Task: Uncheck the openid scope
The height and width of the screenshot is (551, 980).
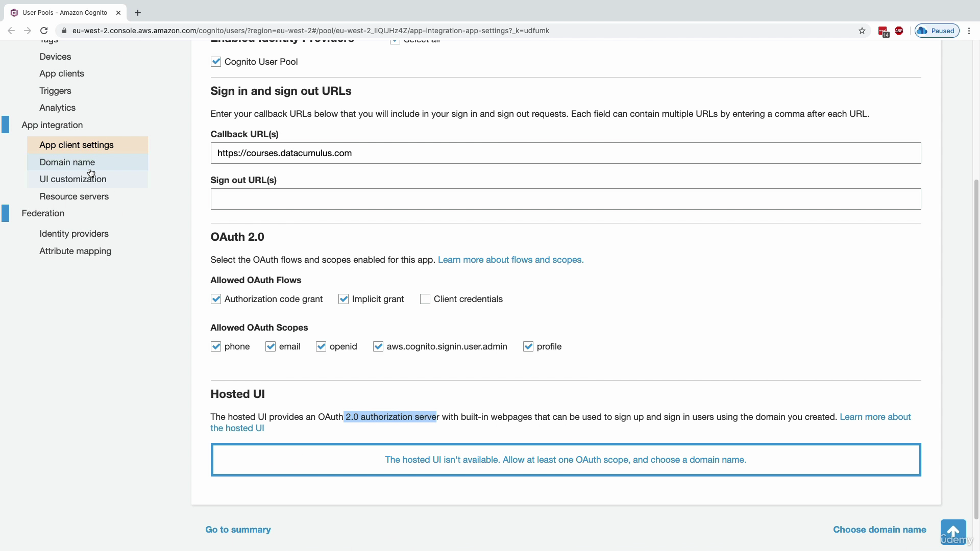Action: (321, 346)
